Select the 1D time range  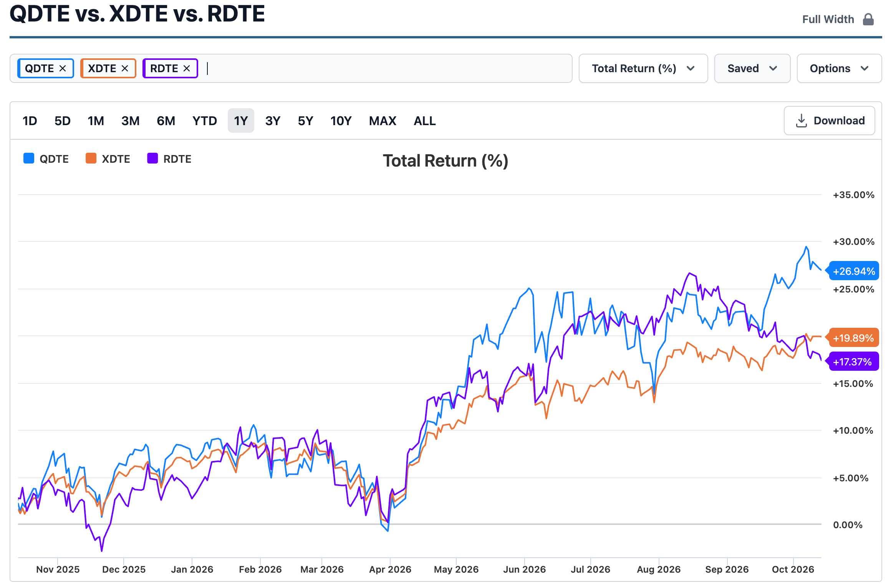(30, 121)
